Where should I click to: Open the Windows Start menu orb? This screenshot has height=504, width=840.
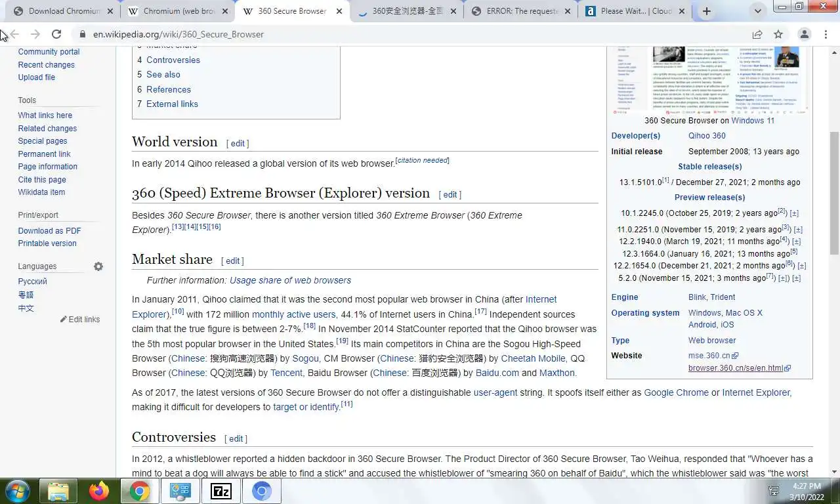click(x=16, y=491)
